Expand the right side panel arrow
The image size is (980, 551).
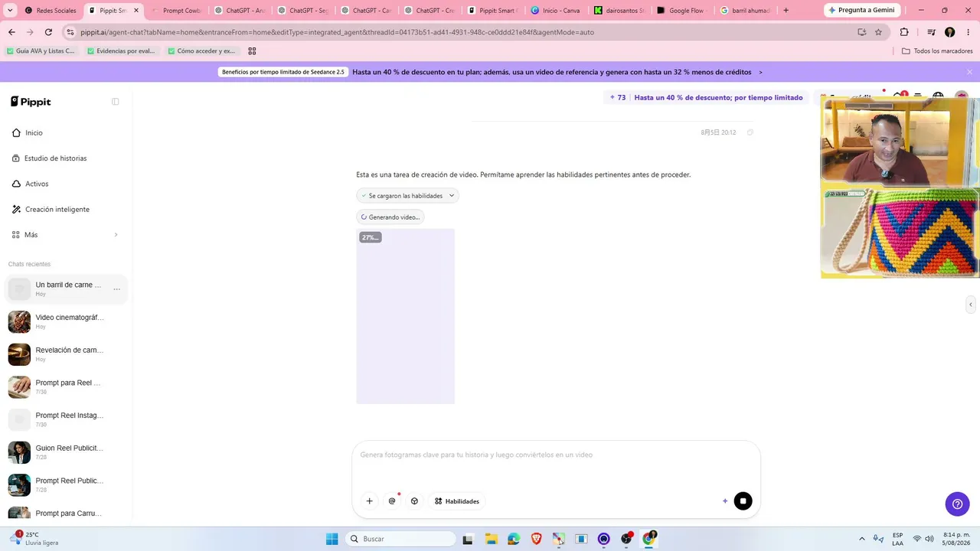[971, 305]
